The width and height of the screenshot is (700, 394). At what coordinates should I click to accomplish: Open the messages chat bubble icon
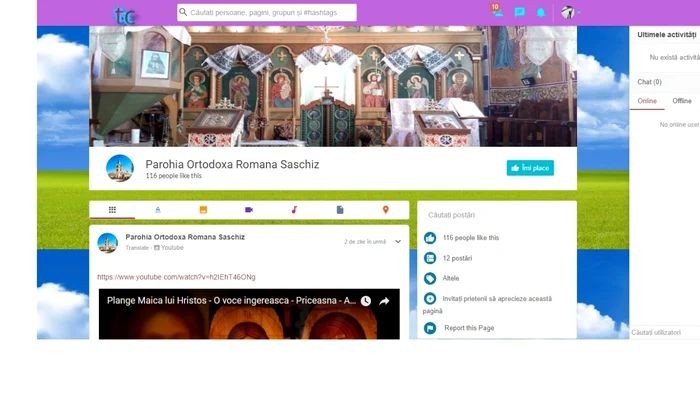(519, 12)
